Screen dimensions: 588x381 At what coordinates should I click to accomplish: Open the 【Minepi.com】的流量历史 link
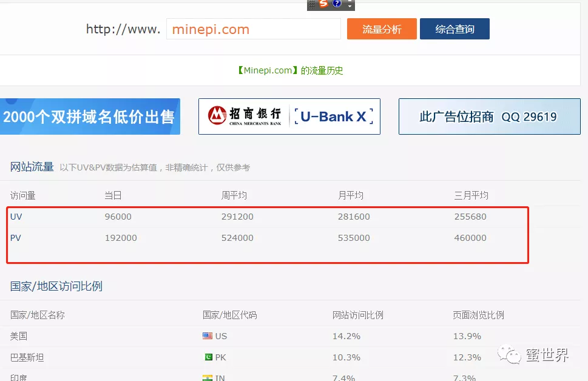coord(290,70)
